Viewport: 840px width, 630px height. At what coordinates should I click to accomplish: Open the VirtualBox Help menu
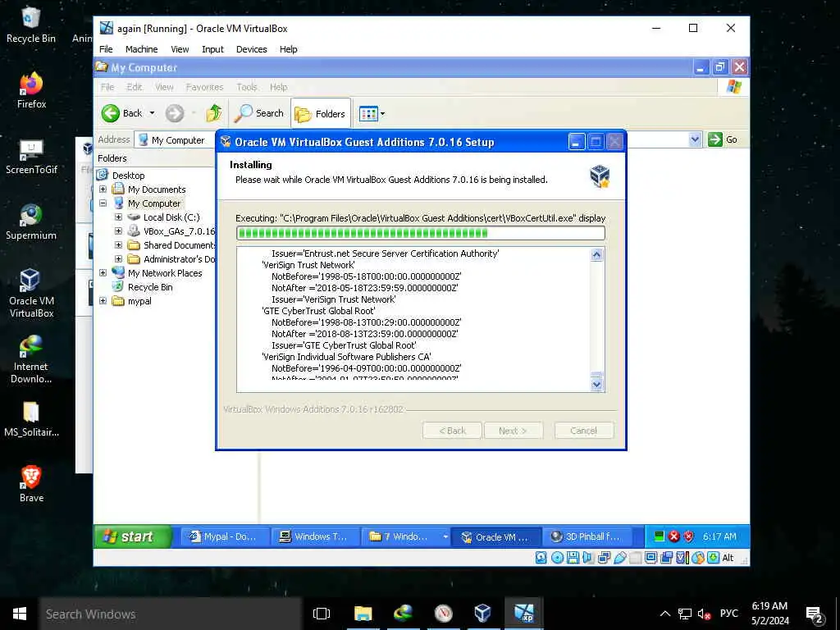[x=288, y=48]
